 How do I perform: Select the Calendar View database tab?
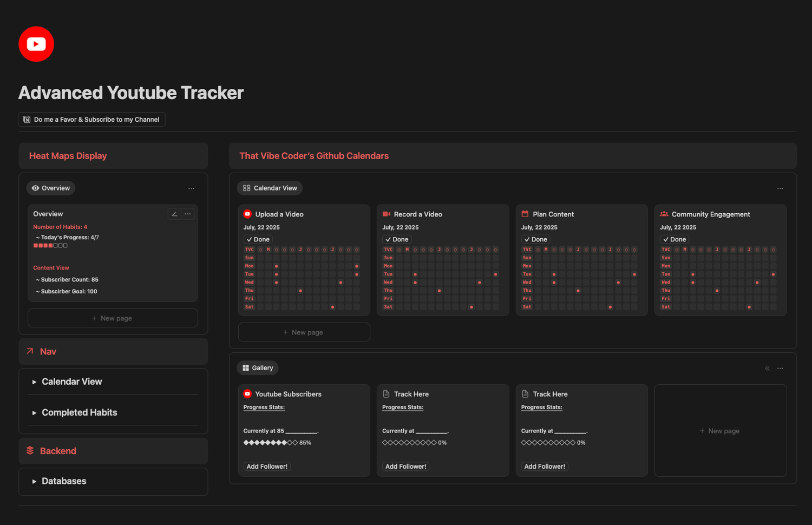pyautogui.click(x=270, y=188)
